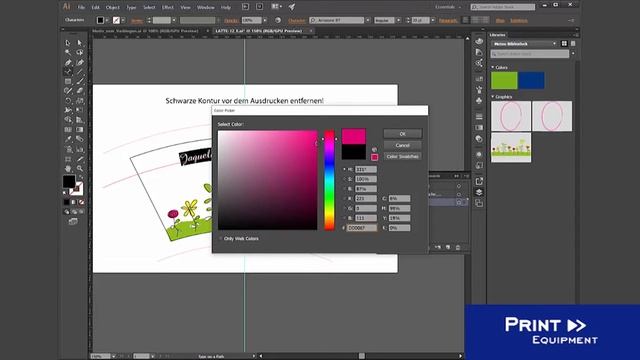Select the Rectangle tool
Viewport: 640px width, 360px height.
(68, 81)
